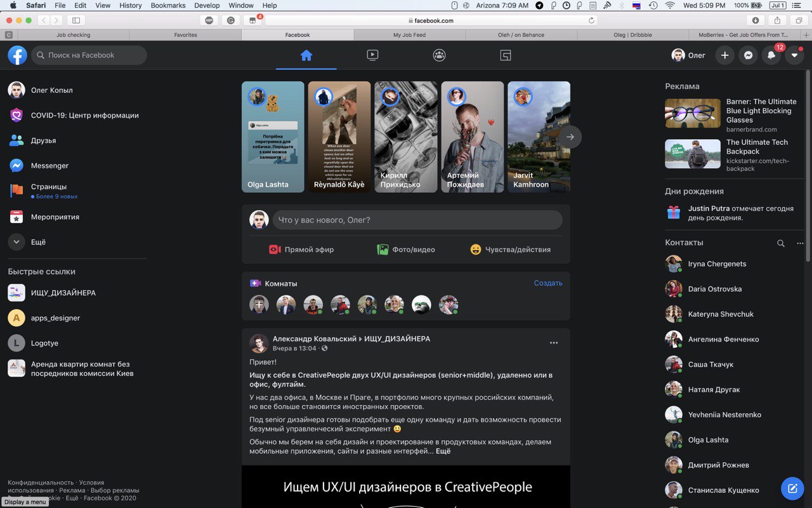
Task: Open Barner Blue Light Glasses ad
Action: click(x=734, y=116)
